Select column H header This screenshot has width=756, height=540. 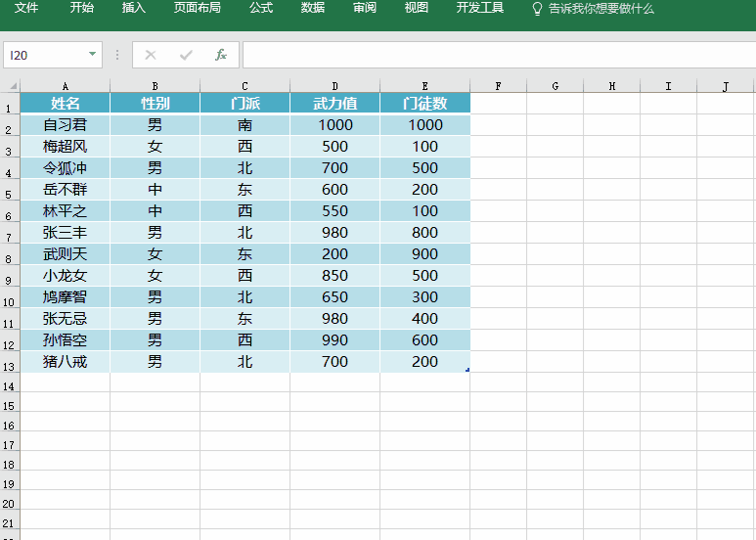pos(612,86)
